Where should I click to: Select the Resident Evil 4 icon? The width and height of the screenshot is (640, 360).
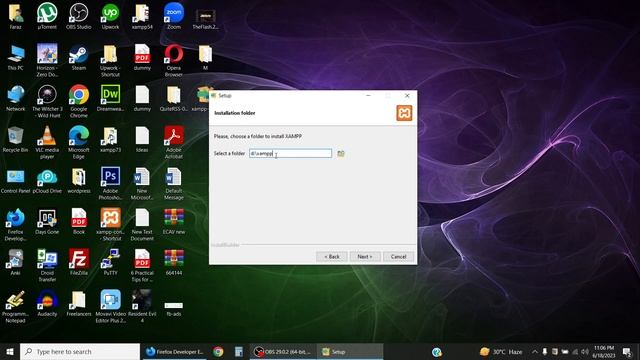coord(142,307)
